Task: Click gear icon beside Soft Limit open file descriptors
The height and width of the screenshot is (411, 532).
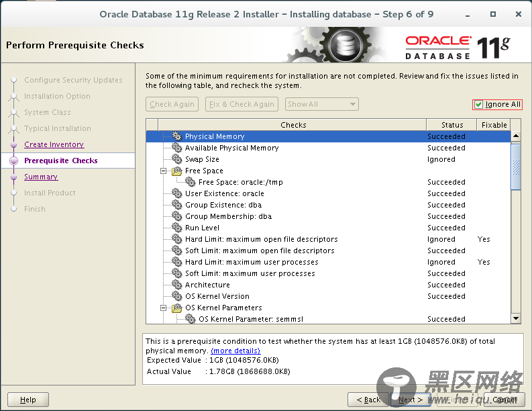Action: (x=176, y=250)
